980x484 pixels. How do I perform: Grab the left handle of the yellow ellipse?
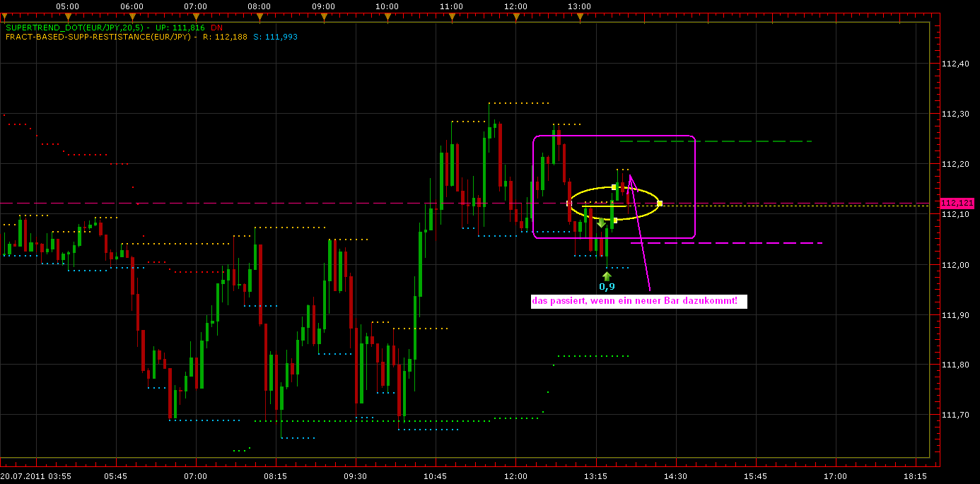tap(568, 203)
